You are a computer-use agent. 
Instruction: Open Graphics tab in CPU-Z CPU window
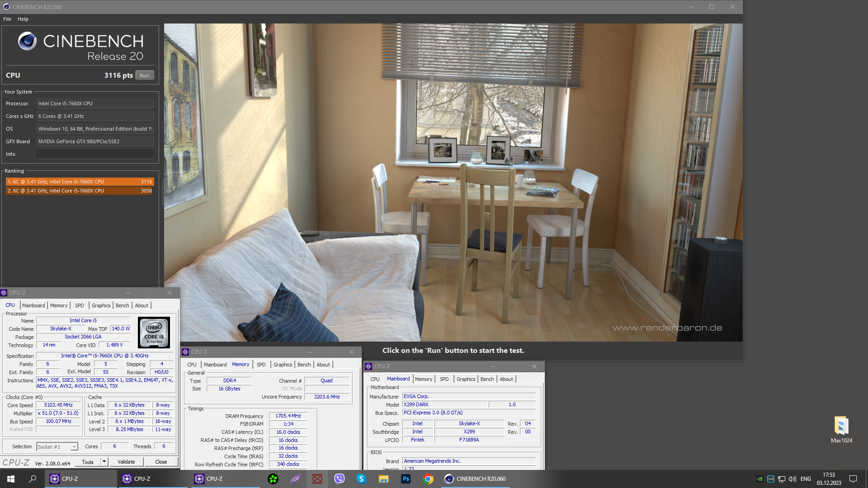click(101, 305)
